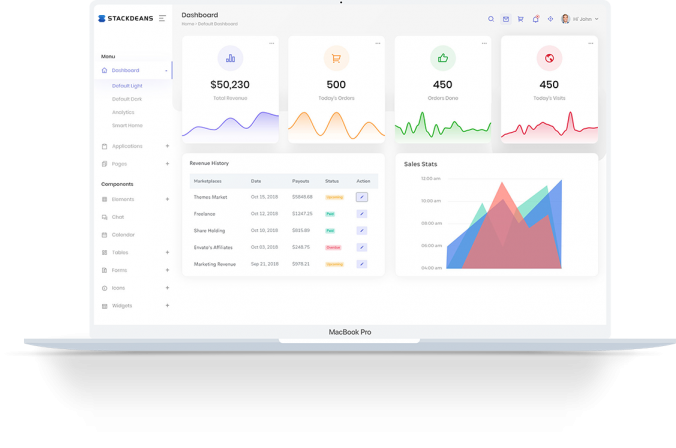
Task: Click the Marketplaces column header
Action: coord(207,181)
